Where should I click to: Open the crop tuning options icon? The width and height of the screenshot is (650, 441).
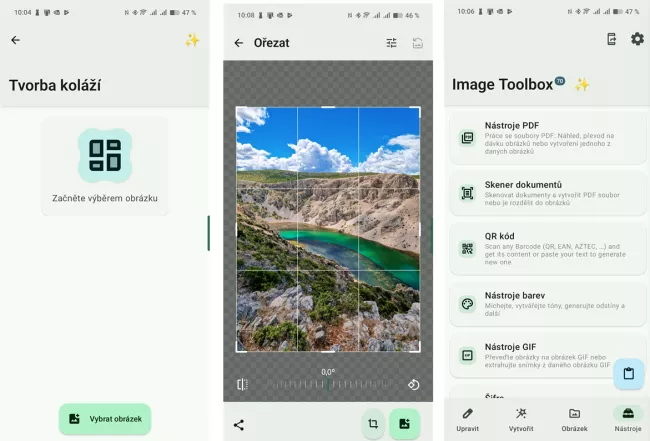tap(391, 43)
